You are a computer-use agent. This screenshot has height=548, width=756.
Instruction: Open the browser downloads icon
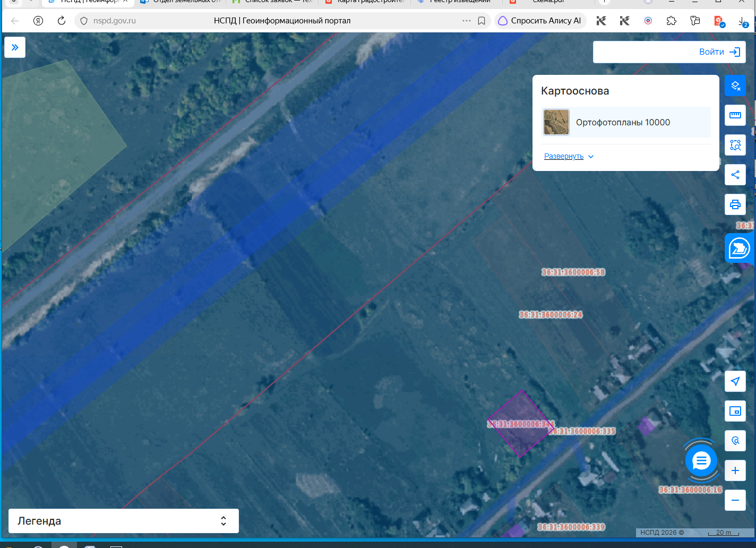[742, 21]
